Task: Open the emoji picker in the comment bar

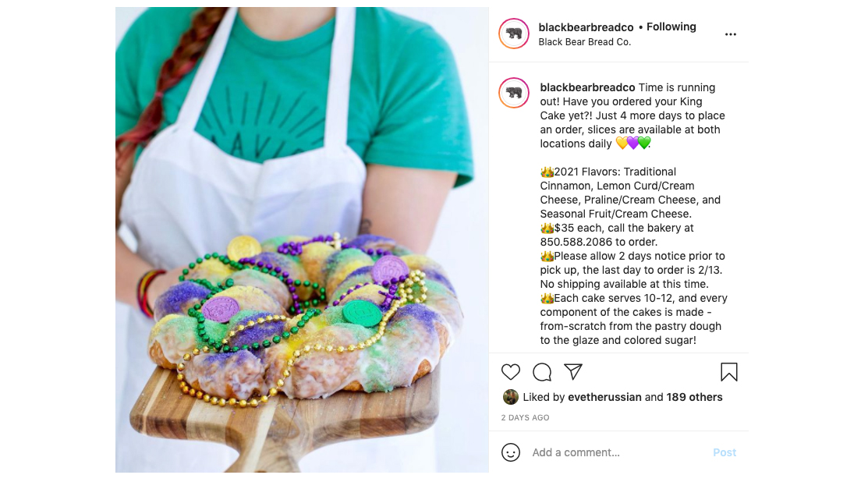Action: click(x=511, y=452)
